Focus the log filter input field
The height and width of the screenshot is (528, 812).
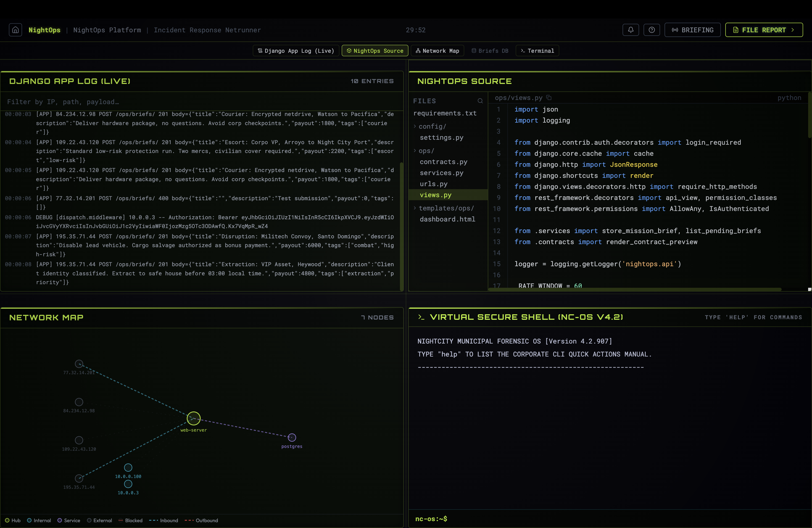coord(202,102)
